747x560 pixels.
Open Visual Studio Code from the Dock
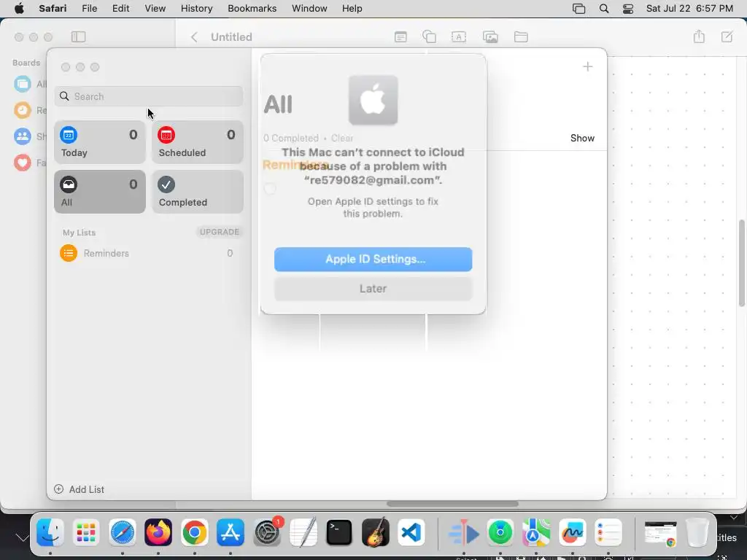click(x=411, y=532)
